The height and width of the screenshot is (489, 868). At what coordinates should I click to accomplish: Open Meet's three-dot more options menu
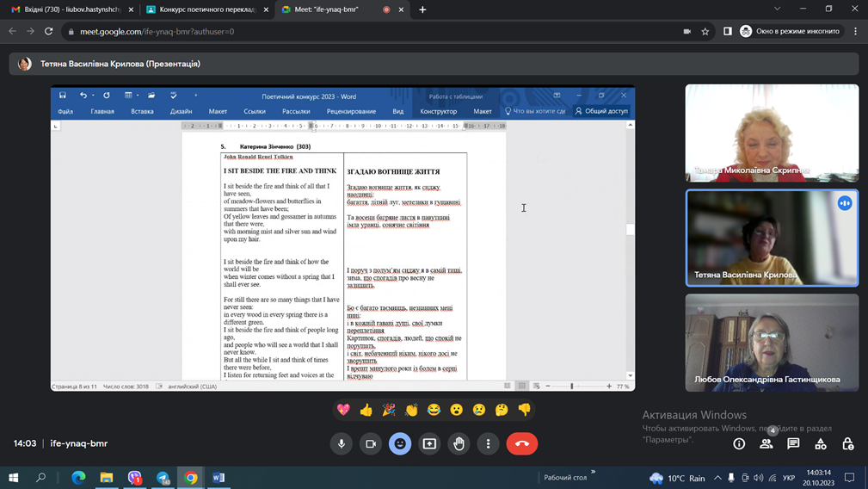(x=488, y=443)
